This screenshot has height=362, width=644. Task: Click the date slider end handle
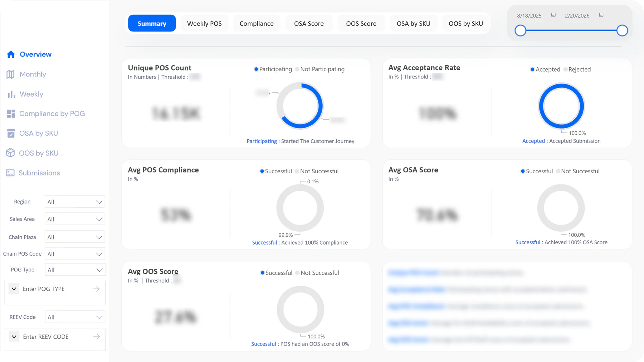coord(622,30)
